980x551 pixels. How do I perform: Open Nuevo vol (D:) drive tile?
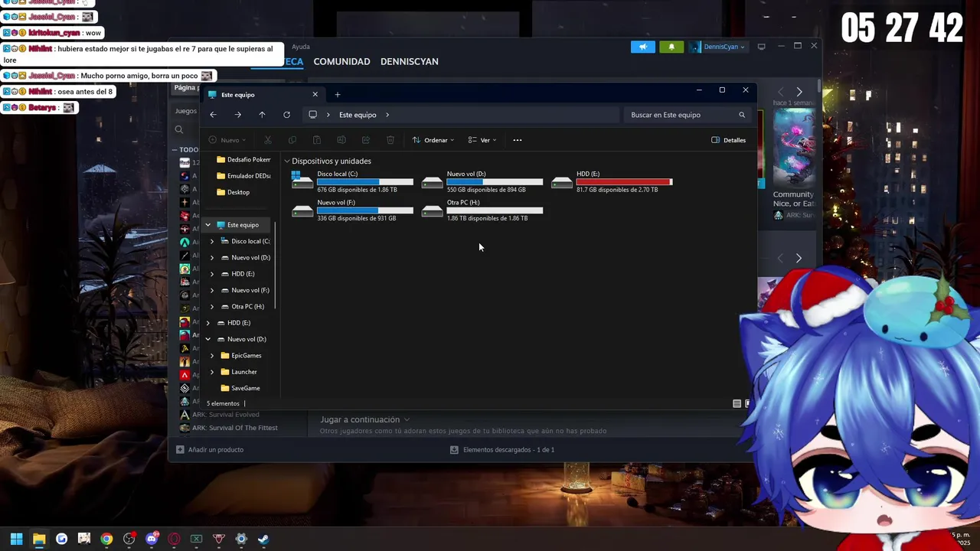click(482, 181)
